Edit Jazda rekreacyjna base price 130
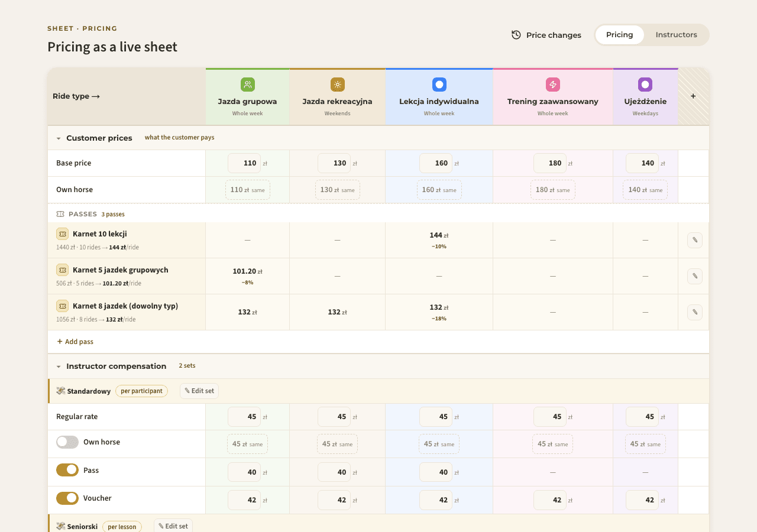 (x=334, y=163)
